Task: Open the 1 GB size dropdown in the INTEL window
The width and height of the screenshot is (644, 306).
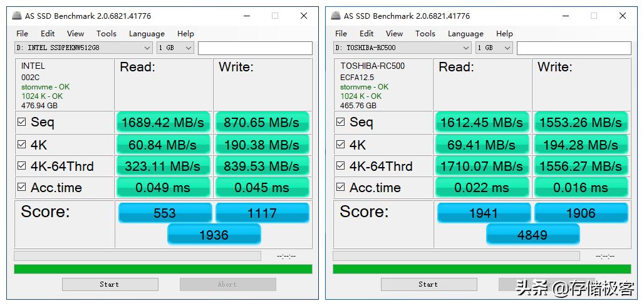Action: [175, 48]
